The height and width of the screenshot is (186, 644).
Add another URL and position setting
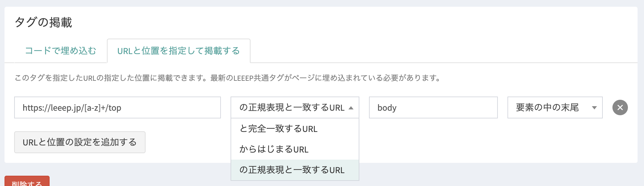pyautogui.click(x=80, y=142)
